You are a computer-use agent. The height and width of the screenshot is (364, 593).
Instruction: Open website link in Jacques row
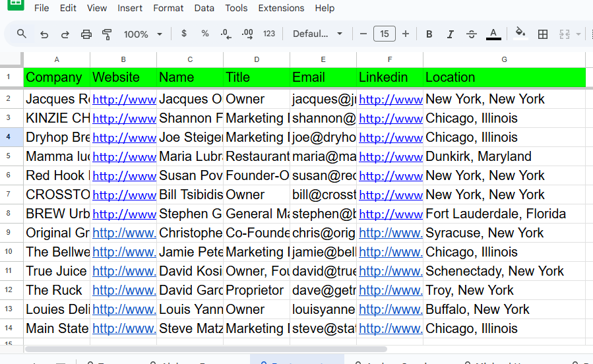click(x=125, y=100)
